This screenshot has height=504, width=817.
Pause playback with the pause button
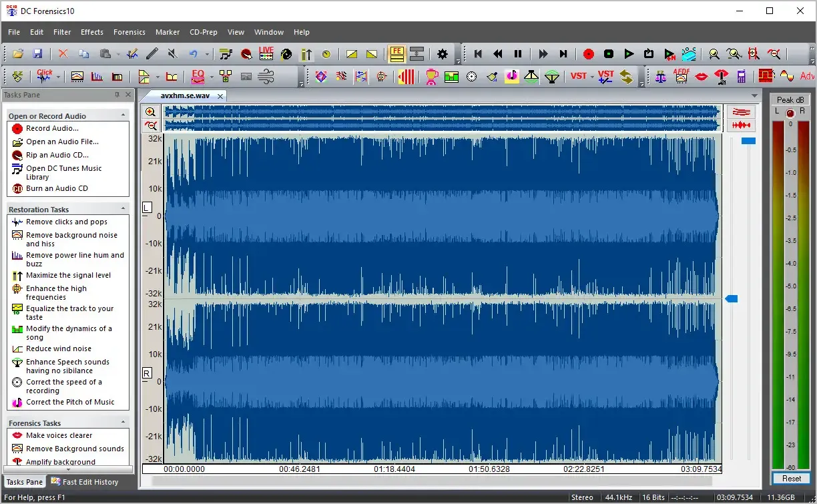[518, 54]
